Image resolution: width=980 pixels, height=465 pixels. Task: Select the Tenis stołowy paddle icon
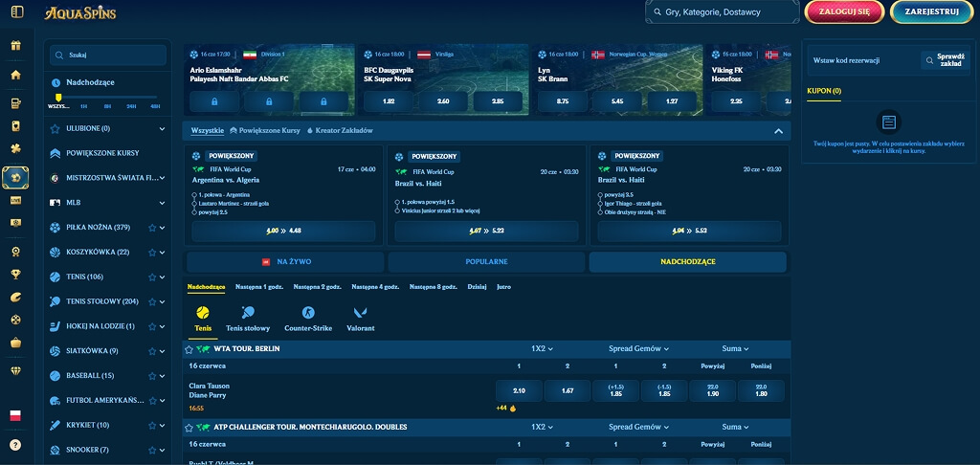click(x=248, y=313)
